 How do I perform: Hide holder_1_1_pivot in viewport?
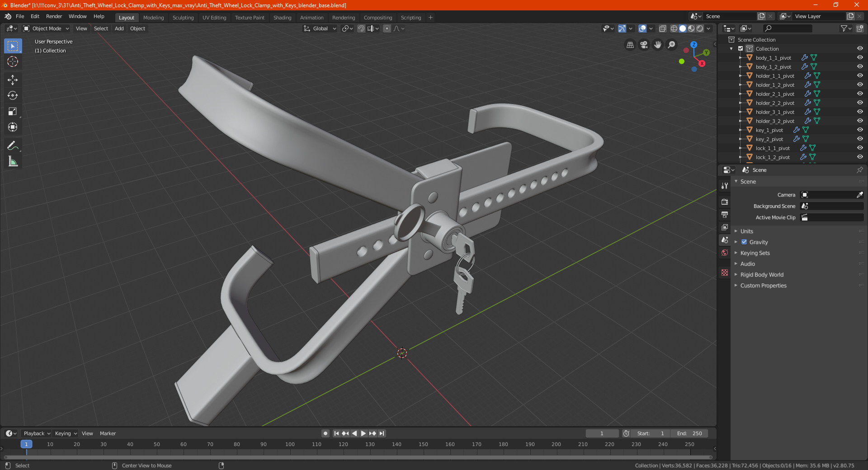pyautogui.click(x=860, y=75)
